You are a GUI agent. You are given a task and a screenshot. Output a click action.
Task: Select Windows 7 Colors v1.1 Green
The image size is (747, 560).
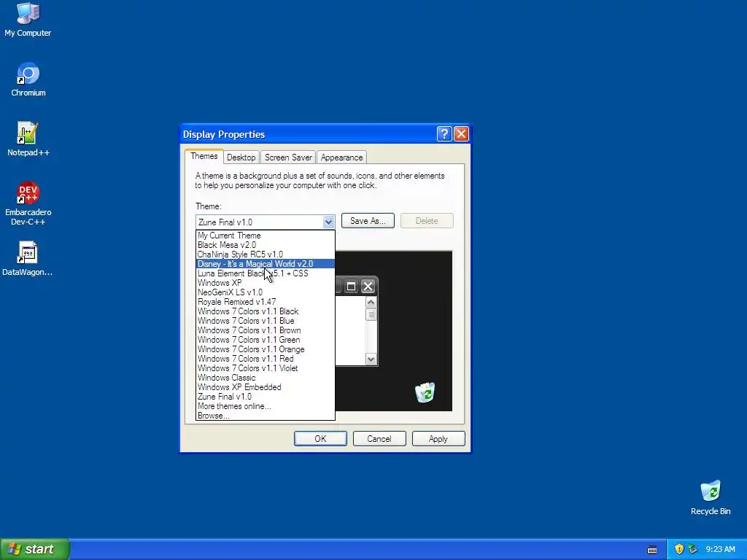tap(266, 340)
